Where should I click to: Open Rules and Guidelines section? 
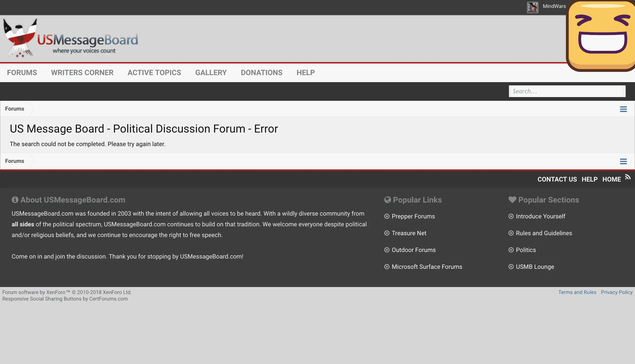coord(544,233)
